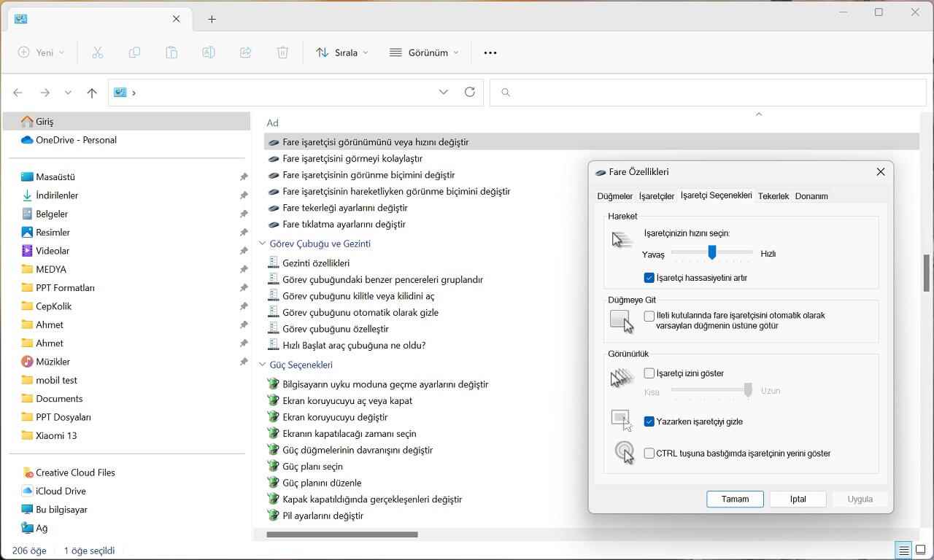Expand address bar history dropdown chevron

tap(444, 92)
